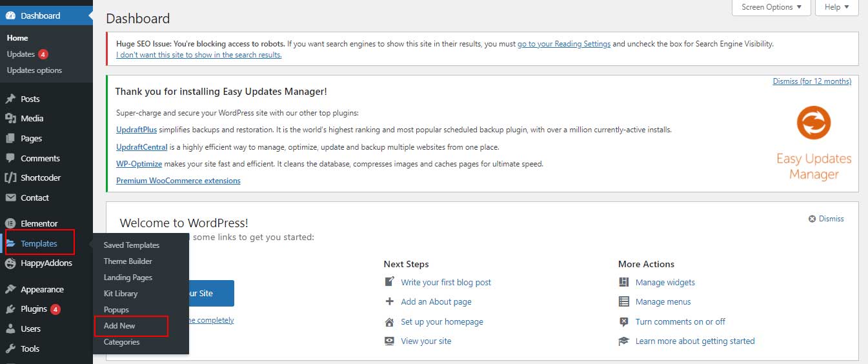The width and height of the screenshot is (868, 364).
Task: Click I don't want this site to show link
Action: point(199,55)
